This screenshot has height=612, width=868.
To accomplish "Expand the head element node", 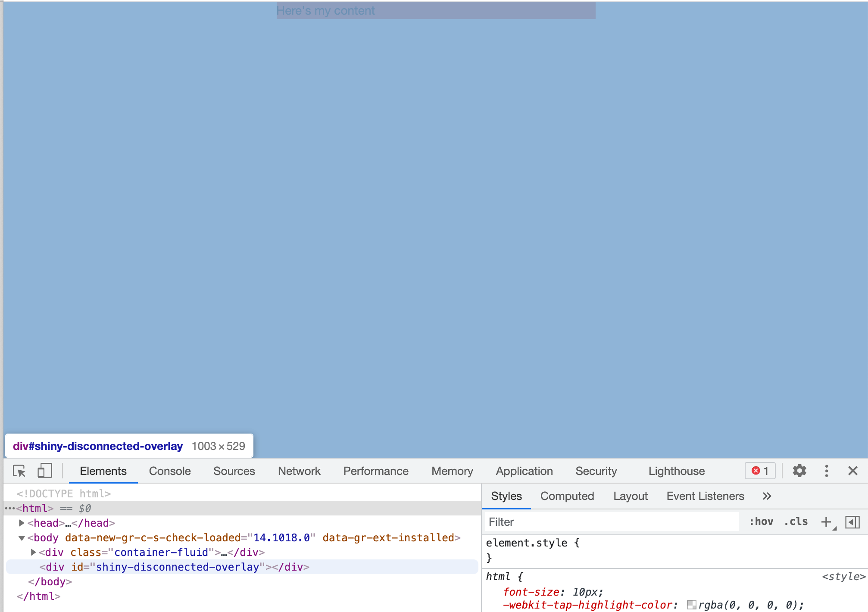I will point(22,523).
